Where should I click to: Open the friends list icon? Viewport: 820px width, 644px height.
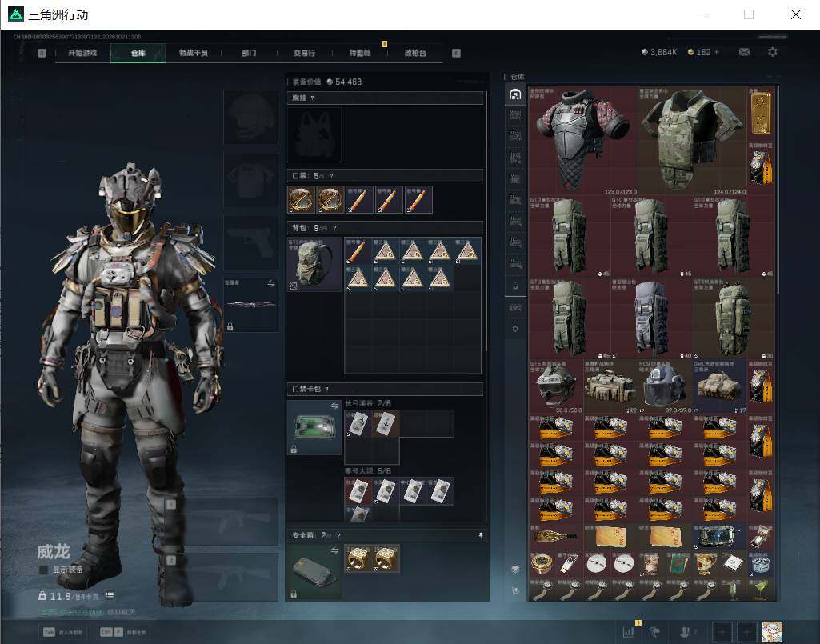pos(687,631)
